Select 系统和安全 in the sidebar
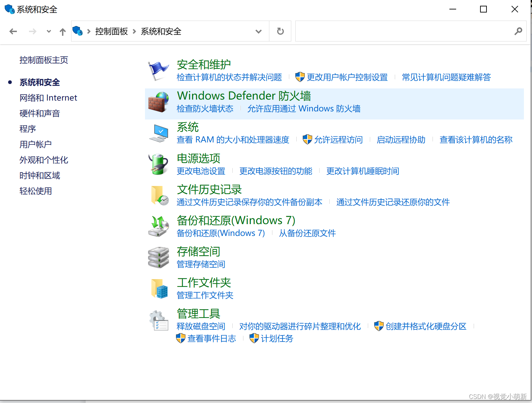Viewport: 532px width, 403px height. click(40, 82)
